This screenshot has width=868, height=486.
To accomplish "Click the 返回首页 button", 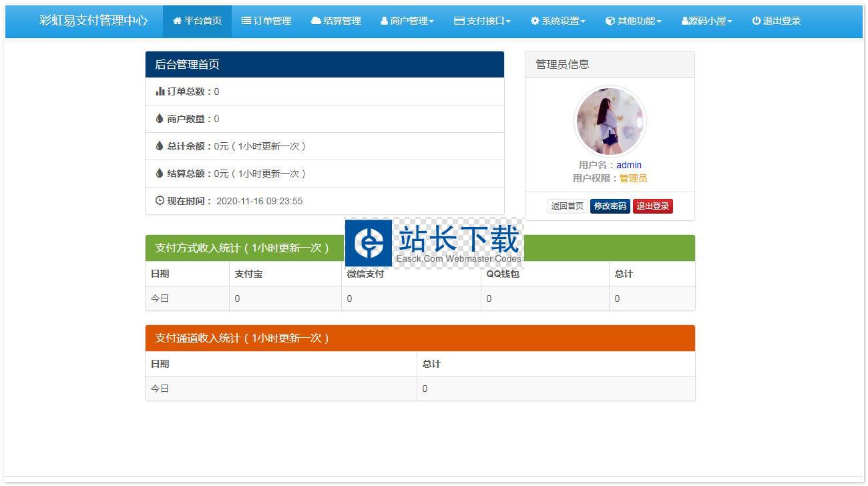I will click(x=567, y=206).
